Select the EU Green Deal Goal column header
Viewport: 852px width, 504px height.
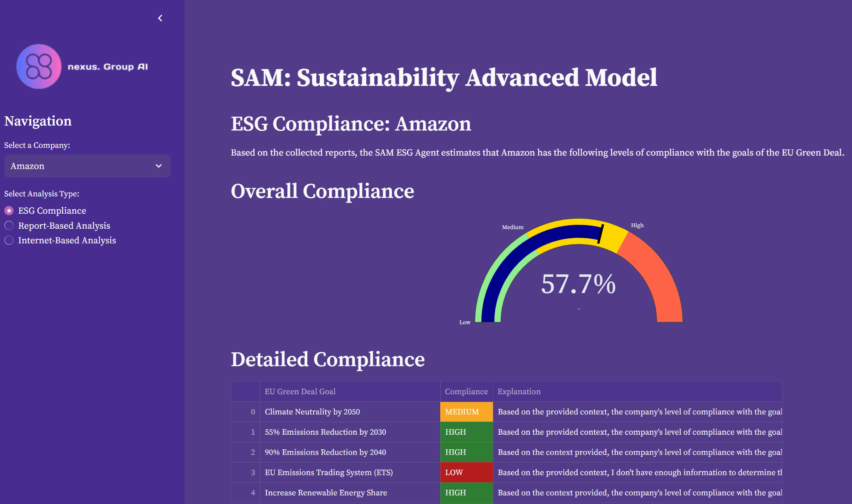(300, 391)
